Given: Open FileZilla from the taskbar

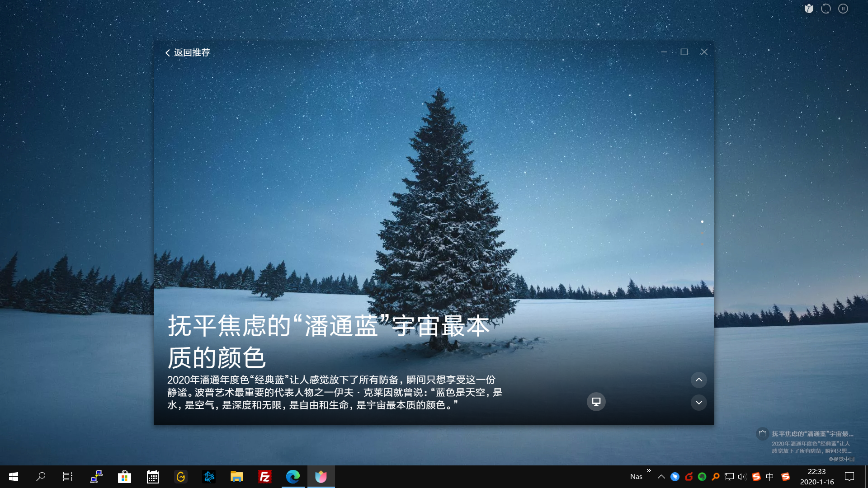Looking at the screenshot, I should pos(264,477).
